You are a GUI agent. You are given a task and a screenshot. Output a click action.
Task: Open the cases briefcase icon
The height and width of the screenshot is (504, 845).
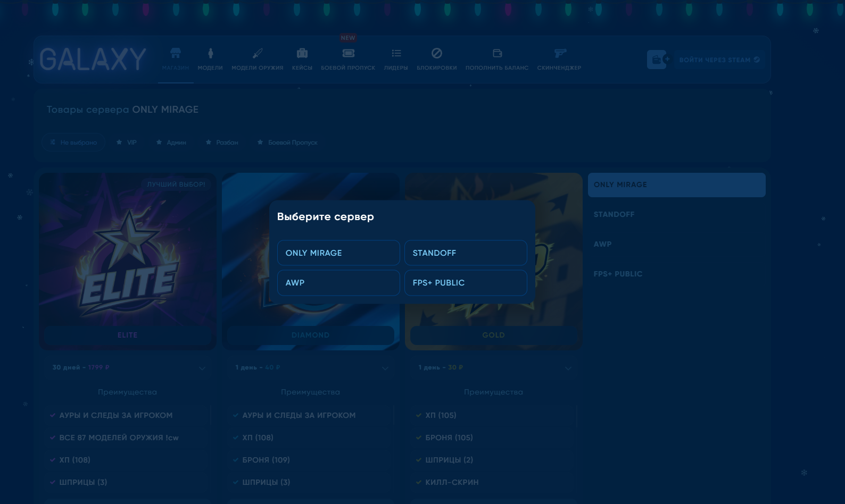[302, 53]
